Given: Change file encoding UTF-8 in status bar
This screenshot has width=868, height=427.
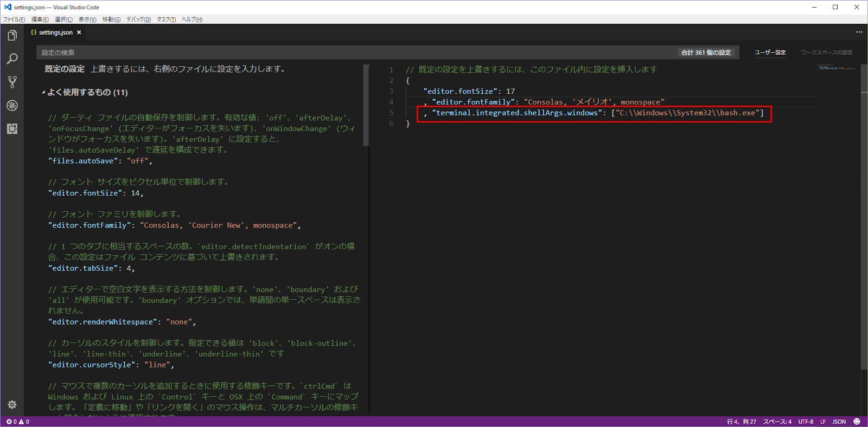Looking at the screenshot, I should tap(806, 422).
